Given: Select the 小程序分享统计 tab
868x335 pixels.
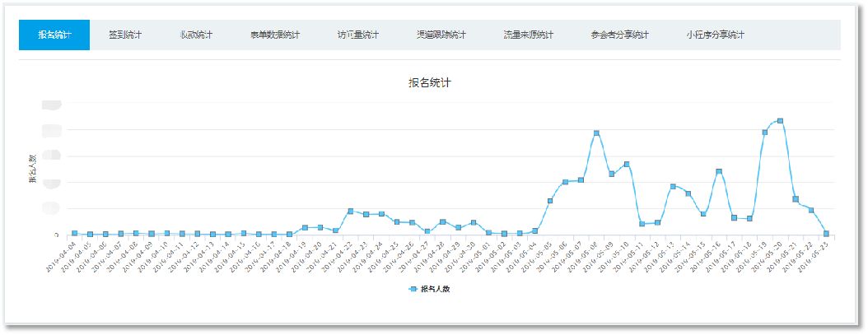Looking at the screenshot, I should (x=715, y=35).
